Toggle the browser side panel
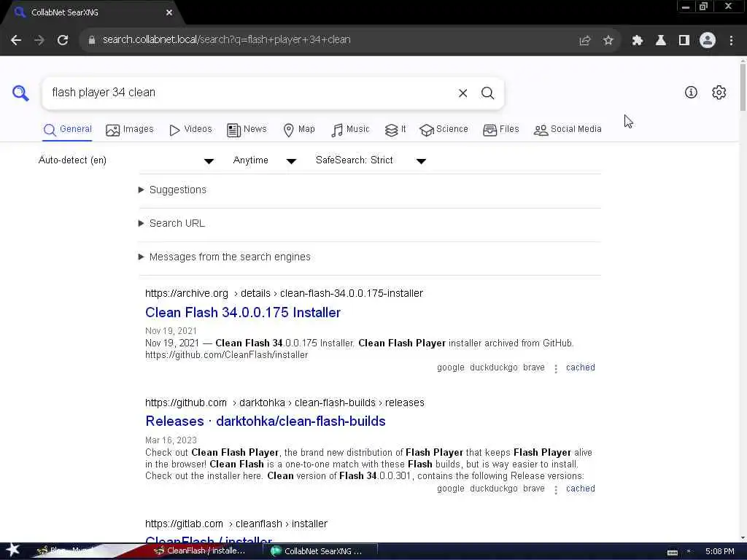Viewport: 747px width, 560px height. tap(684, 41)
